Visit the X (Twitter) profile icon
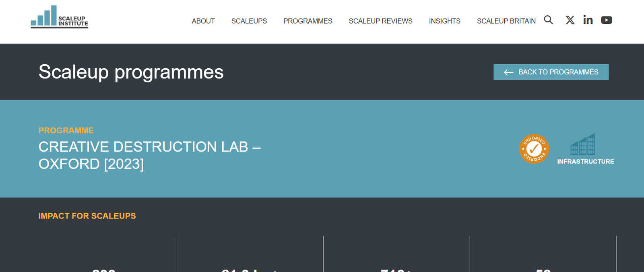Image resolution: width=644 pixels, height=272 pixels. (x=570, y=20)
